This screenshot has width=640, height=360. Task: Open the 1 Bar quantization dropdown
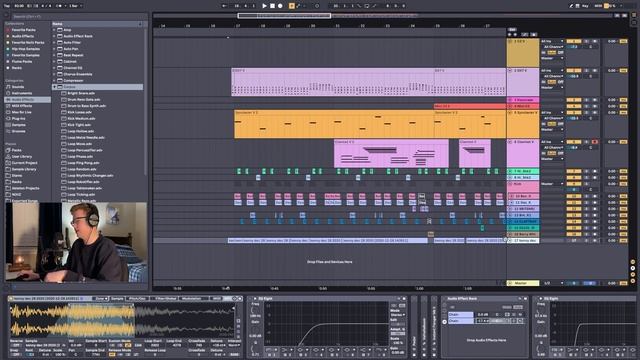pyautogui.click(x=75, y=6)
